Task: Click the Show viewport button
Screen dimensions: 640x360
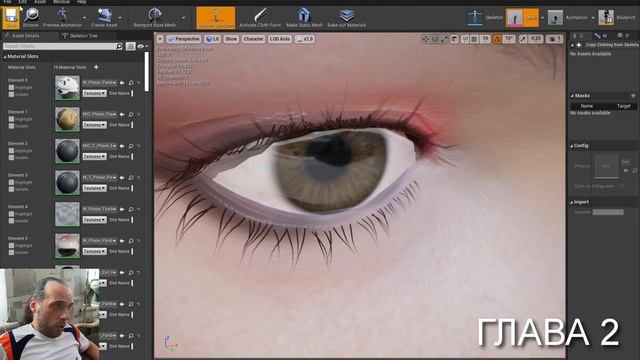Action: point(231,39)
